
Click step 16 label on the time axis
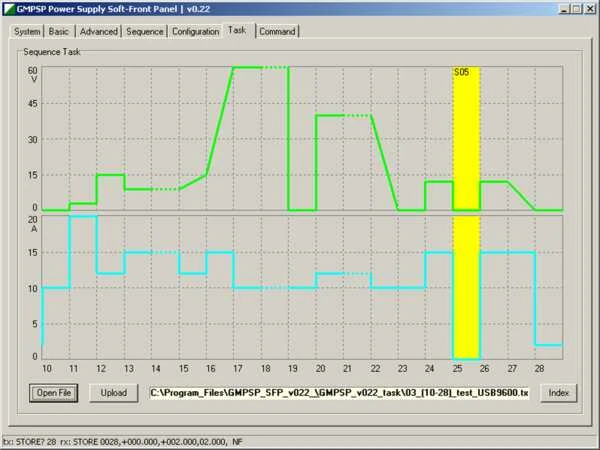pyautogui.click(x=210, y=368)
